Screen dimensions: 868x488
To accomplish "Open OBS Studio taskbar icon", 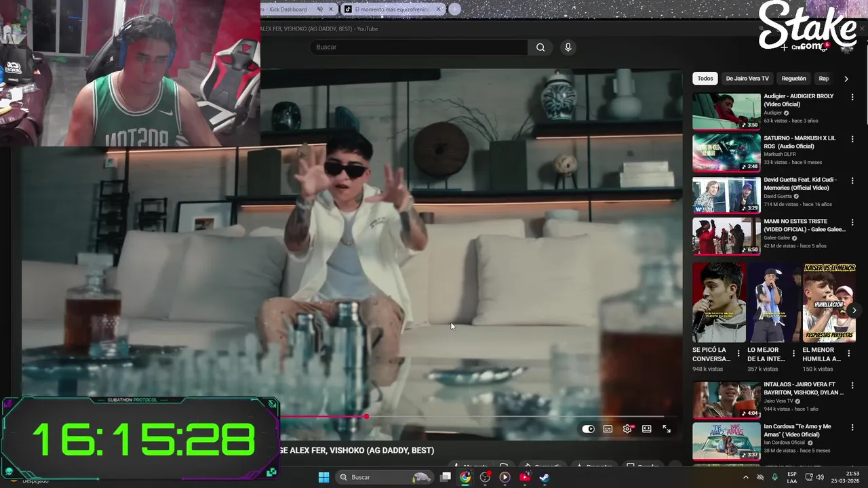I will (485, 477).
